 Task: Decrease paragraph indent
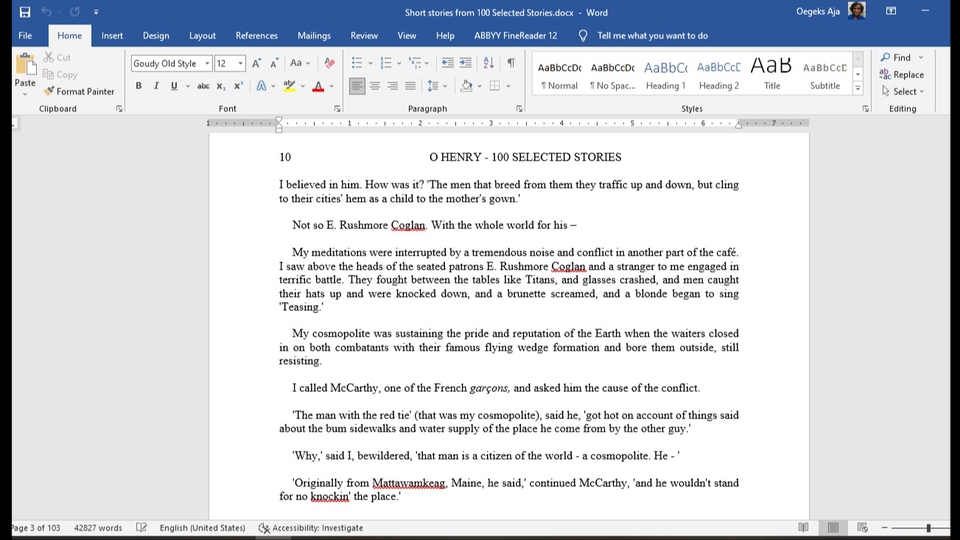448,62
